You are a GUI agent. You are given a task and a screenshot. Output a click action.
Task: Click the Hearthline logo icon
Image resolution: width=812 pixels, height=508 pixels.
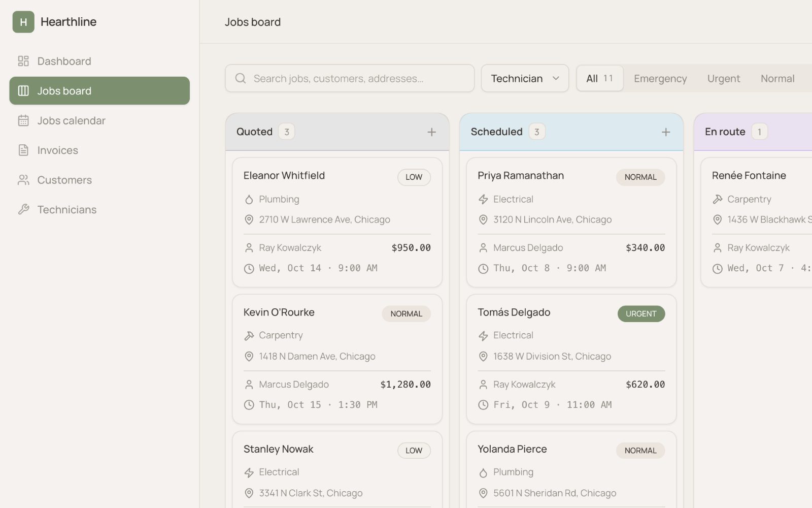coord(23,22)
